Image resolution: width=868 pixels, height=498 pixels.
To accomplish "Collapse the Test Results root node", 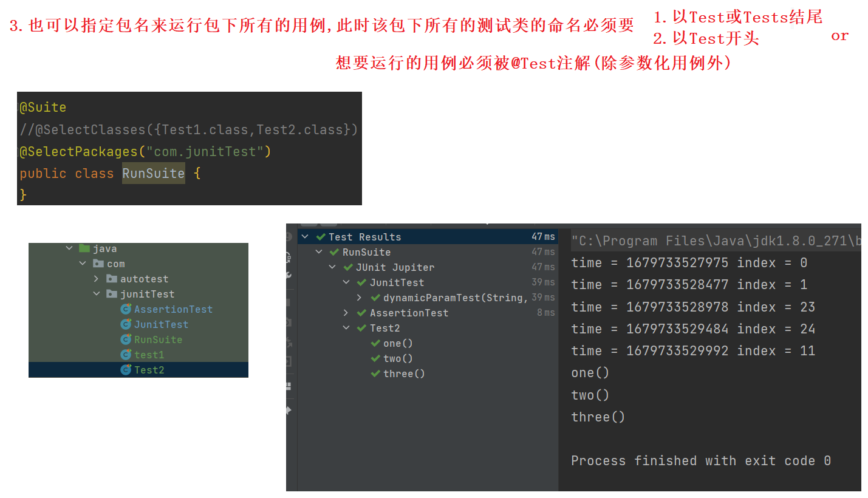I will (x=305, y=237).
